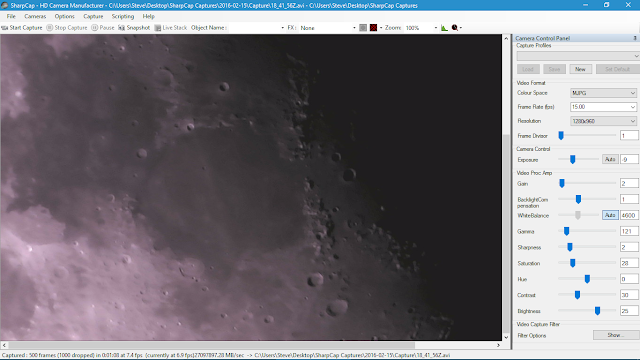Click the Start Capture toolbar button
640x360 pixels.
(22, 28)
